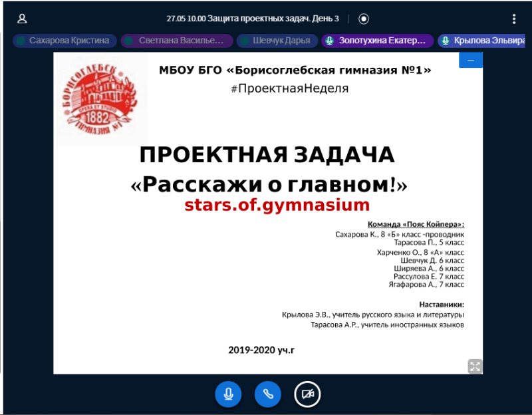This screenshot has width=532, height=415.
Task: Make the presentation fullscreen
Action: (x=474, y=366)
